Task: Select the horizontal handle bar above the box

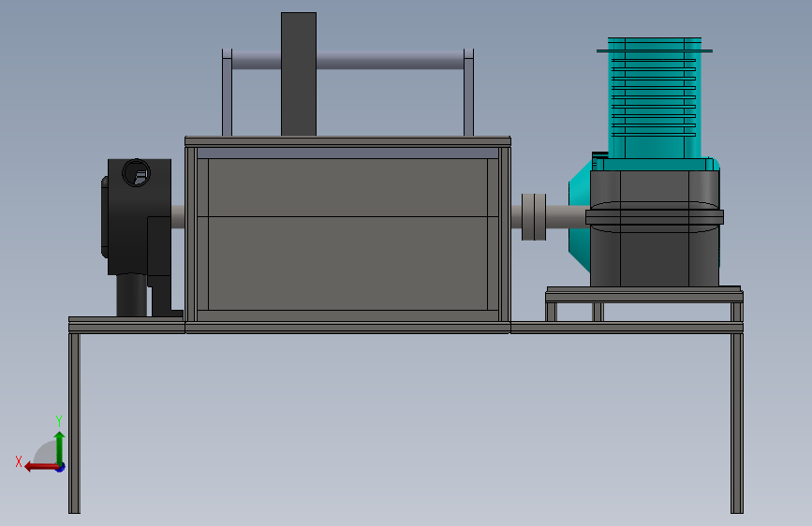Action: click(347, 61)
